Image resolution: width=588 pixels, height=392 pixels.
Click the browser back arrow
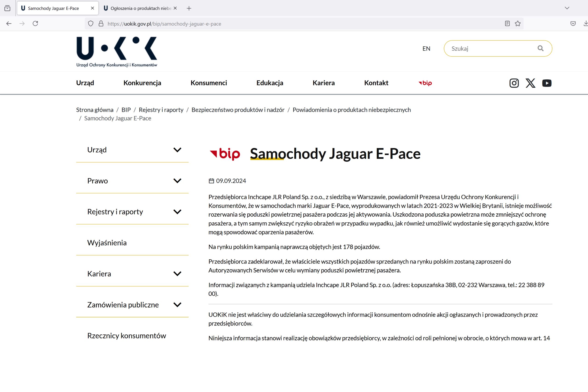[9, 23]
